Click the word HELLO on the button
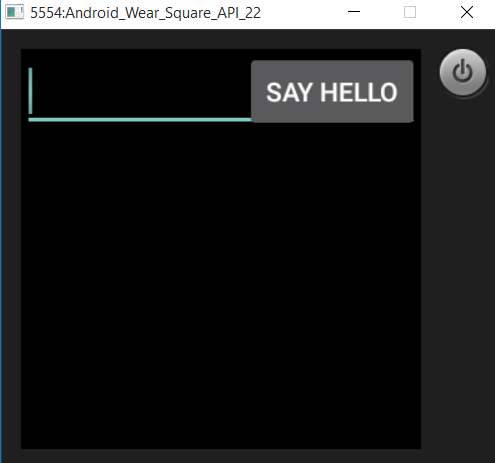Screen dimensions: 495x463 (x=359, y=92)
